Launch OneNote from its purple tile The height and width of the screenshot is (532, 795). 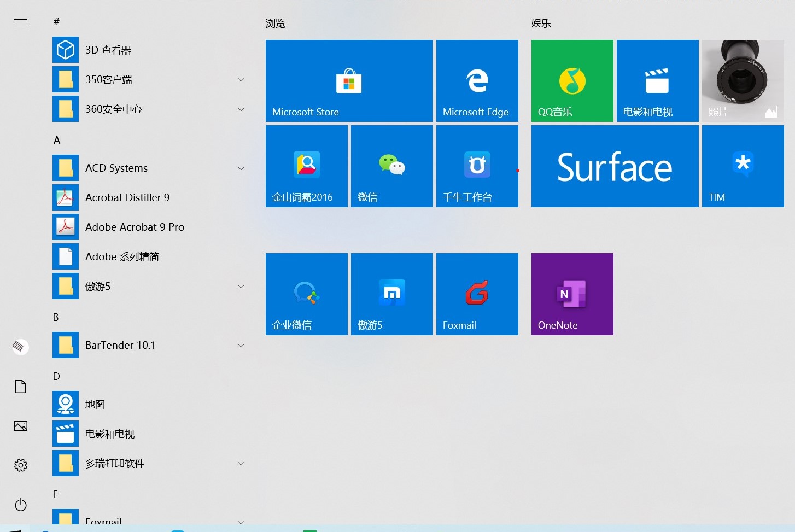[x=572, y=294]
